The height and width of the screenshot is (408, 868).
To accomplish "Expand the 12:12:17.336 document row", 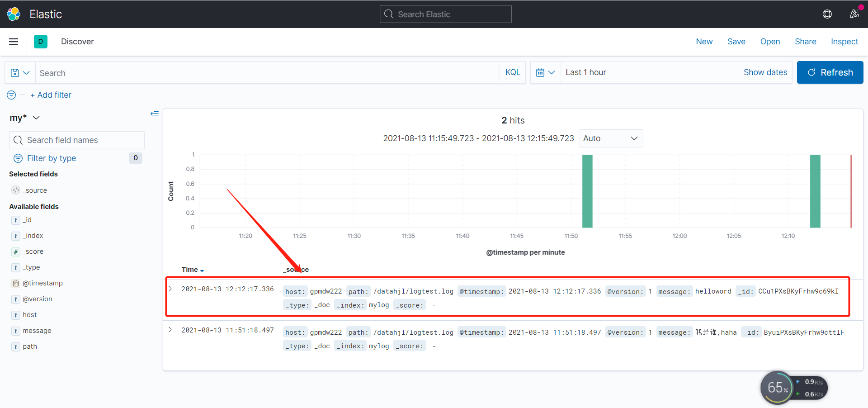I will tap(170, 289).
